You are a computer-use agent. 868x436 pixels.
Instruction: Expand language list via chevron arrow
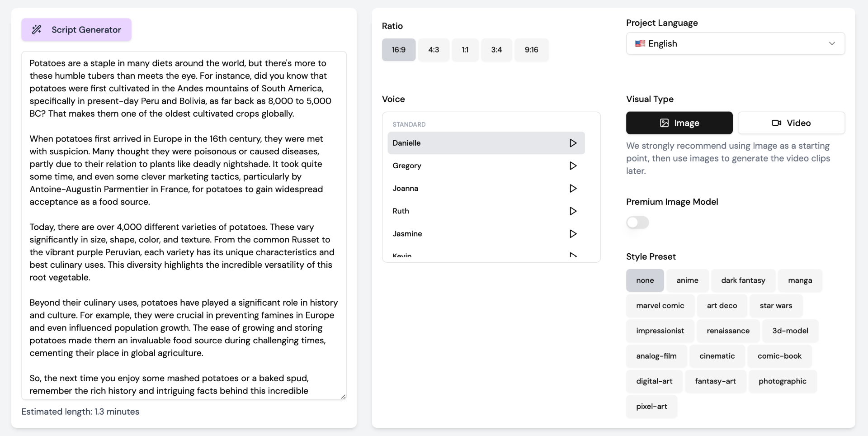[832, 43]
